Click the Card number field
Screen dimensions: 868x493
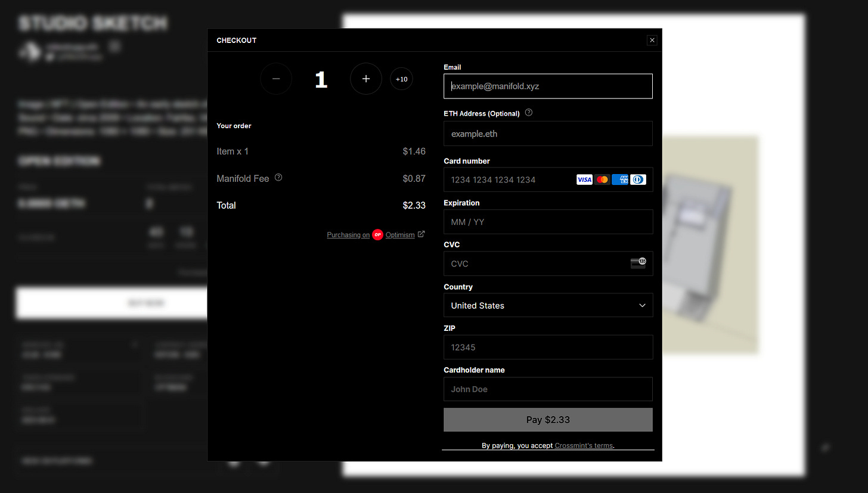point(548,179)
